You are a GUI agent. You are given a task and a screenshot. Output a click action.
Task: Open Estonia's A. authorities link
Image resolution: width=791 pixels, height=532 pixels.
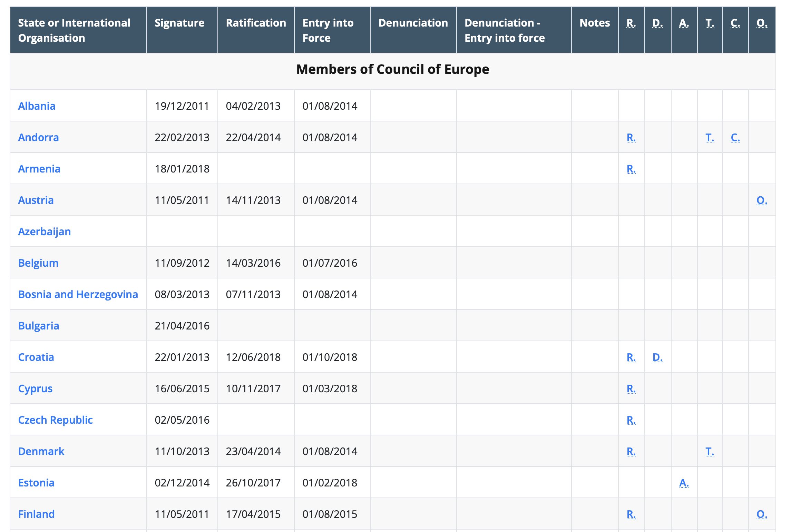pyautogui.click(x=684, y=483)
